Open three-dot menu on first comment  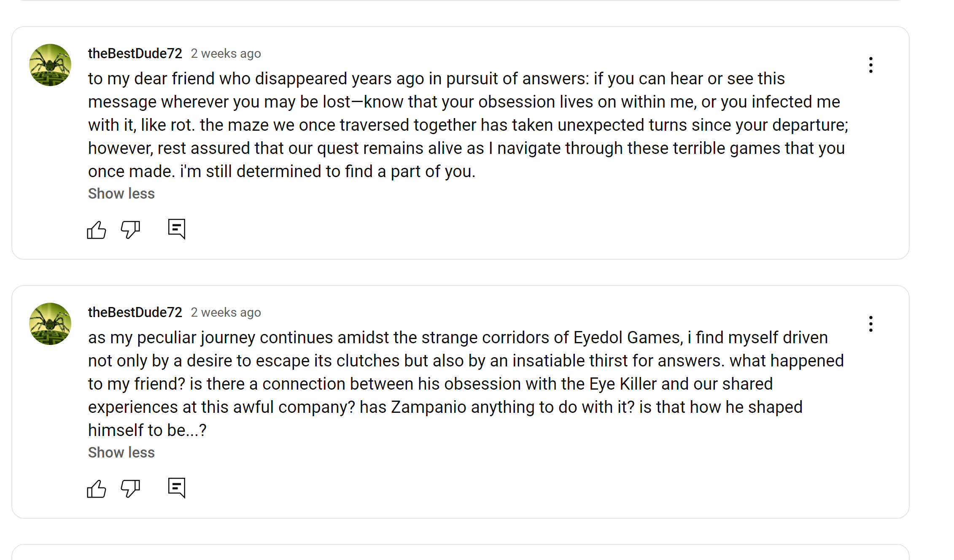pos(870,65)
